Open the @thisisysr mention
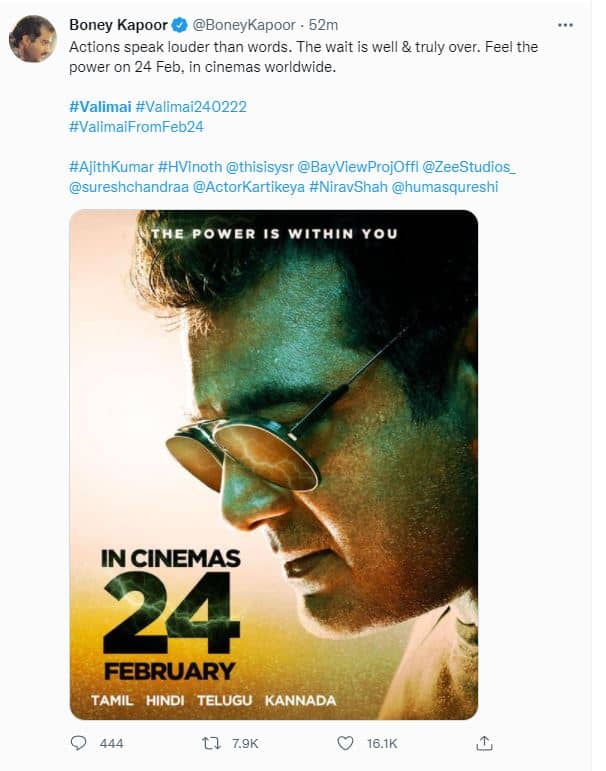Viewport: 606px width, 771px height. [x=260, y=167]
